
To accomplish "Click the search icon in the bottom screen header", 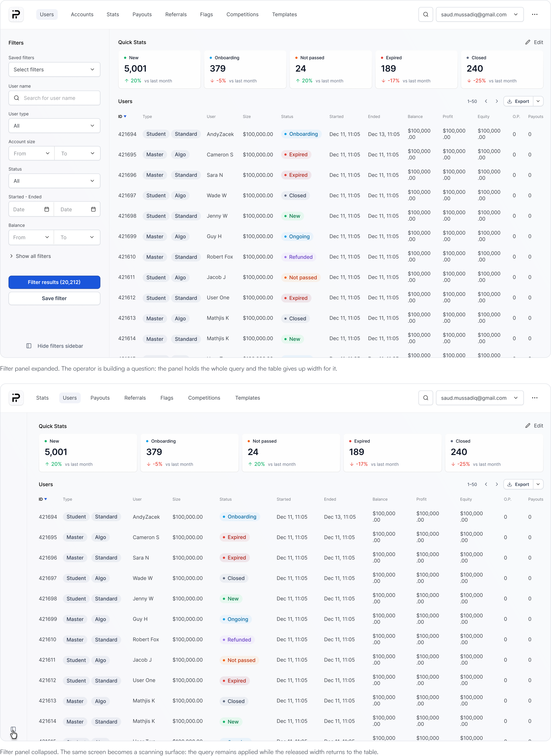I will click(426, 398).
